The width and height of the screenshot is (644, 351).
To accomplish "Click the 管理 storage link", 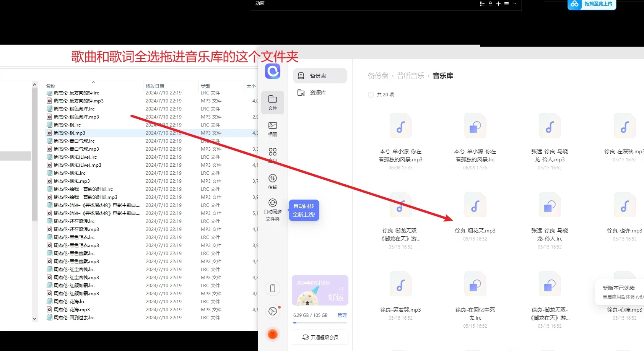I will coord(342,315).
